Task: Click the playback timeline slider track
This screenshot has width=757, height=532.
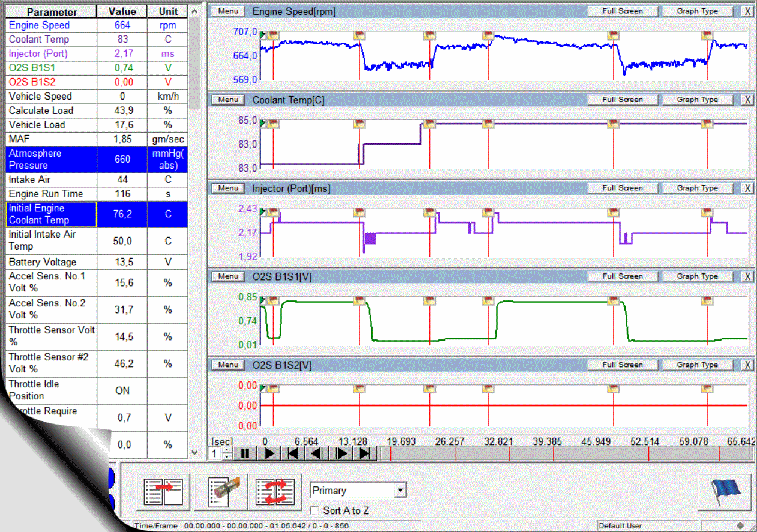Action: point(564,454)
